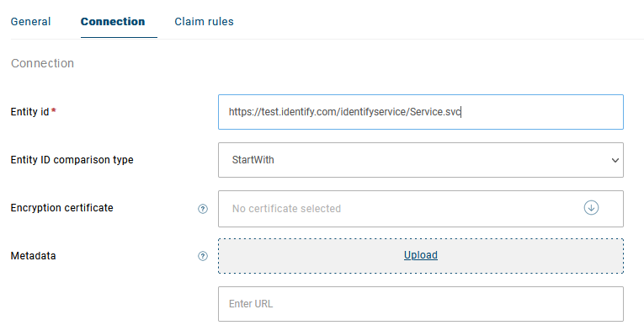
Task: Click the Entity id input field
Action: pos(421,112)
